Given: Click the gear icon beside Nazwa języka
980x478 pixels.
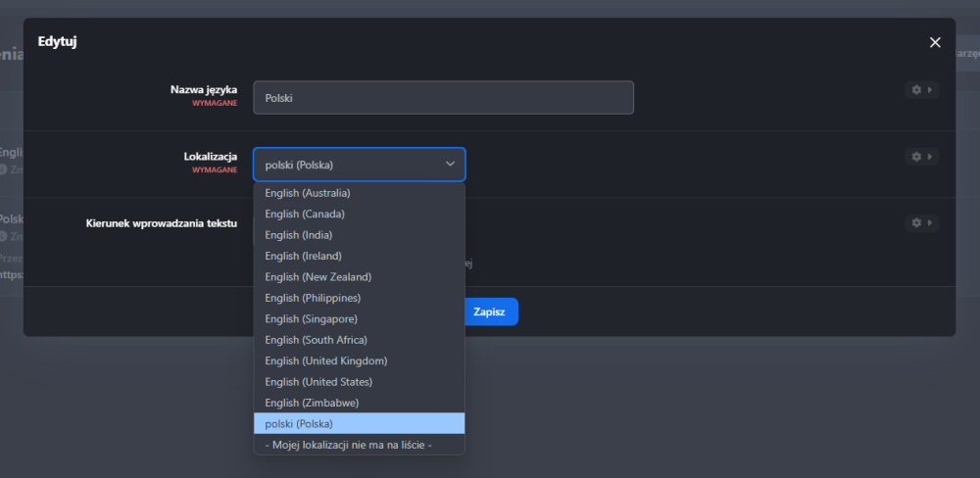Looking at the screenshot, I should point(920,90).
